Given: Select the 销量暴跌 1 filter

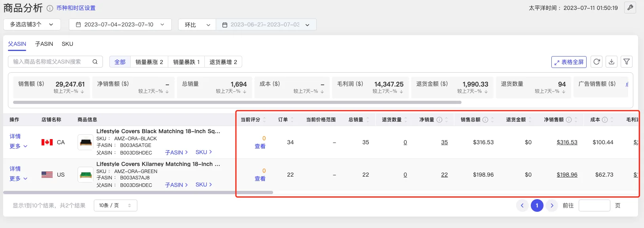Looking at the screenshot, I should [x=186, y=62].
